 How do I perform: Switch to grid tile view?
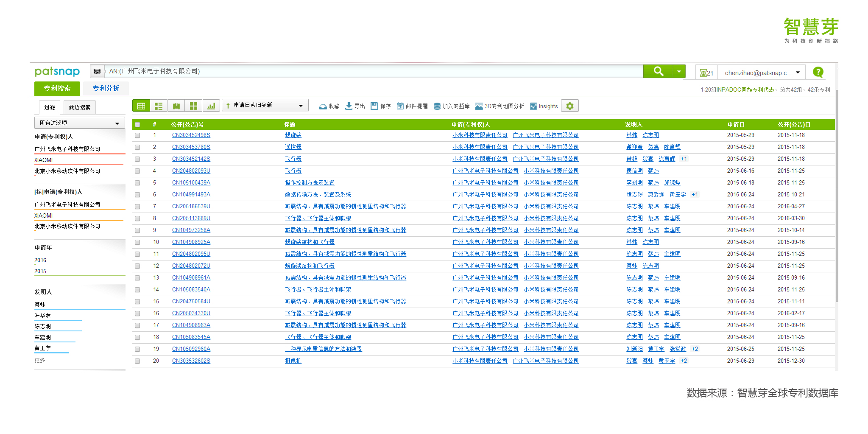[193, 106]
